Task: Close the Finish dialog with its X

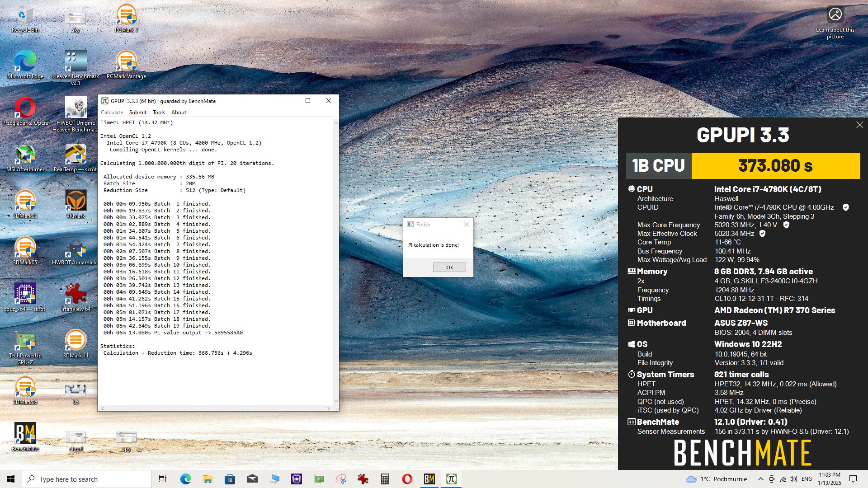Action: pyautogui.click(x=467, y=224)
